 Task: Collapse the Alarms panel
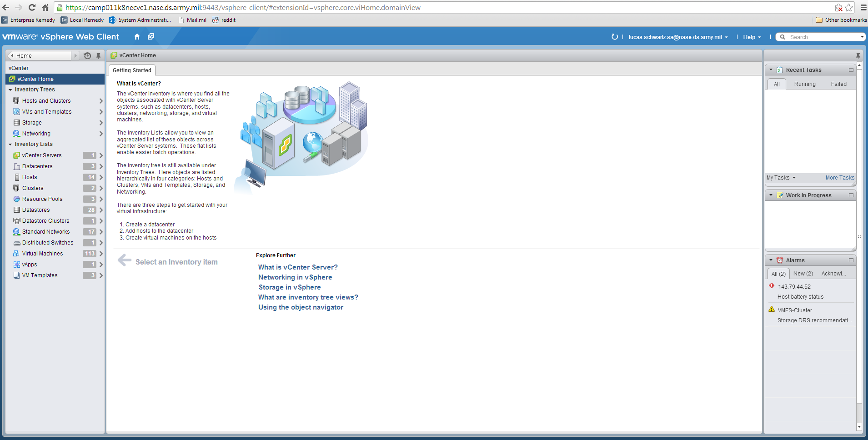pyautogui.click(x=771, y=260)
